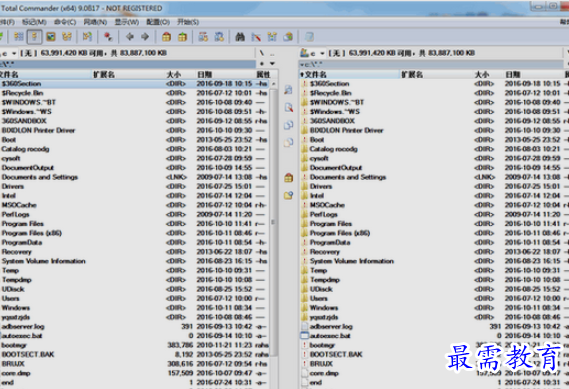Select Users folder in right panel
569x389 pixels.
tap(434, 299)
